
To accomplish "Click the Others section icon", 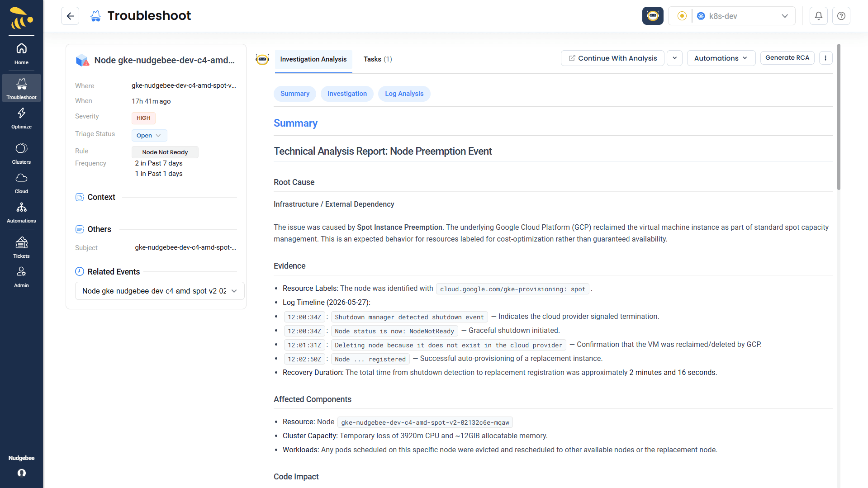I will point(80,229).
